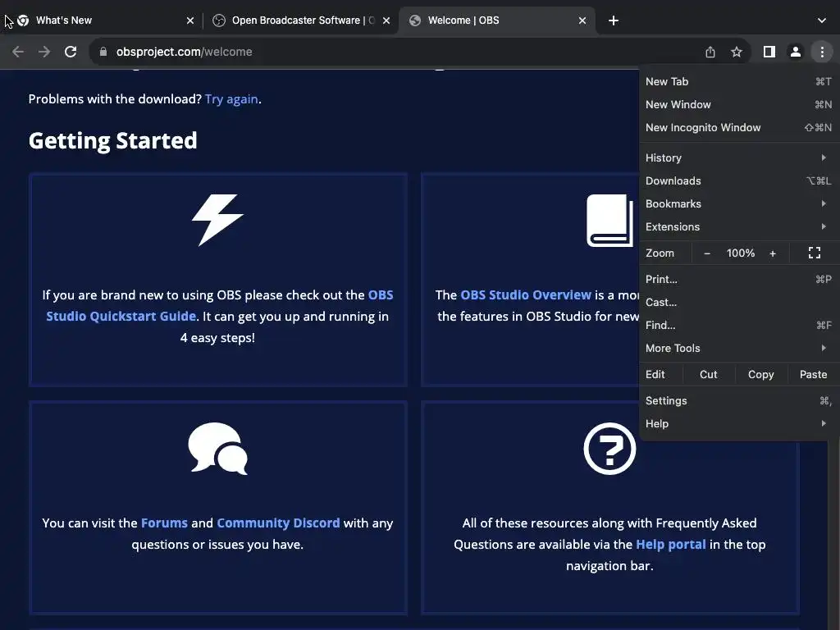Click the lock icon in address bar

coord(103,52)
